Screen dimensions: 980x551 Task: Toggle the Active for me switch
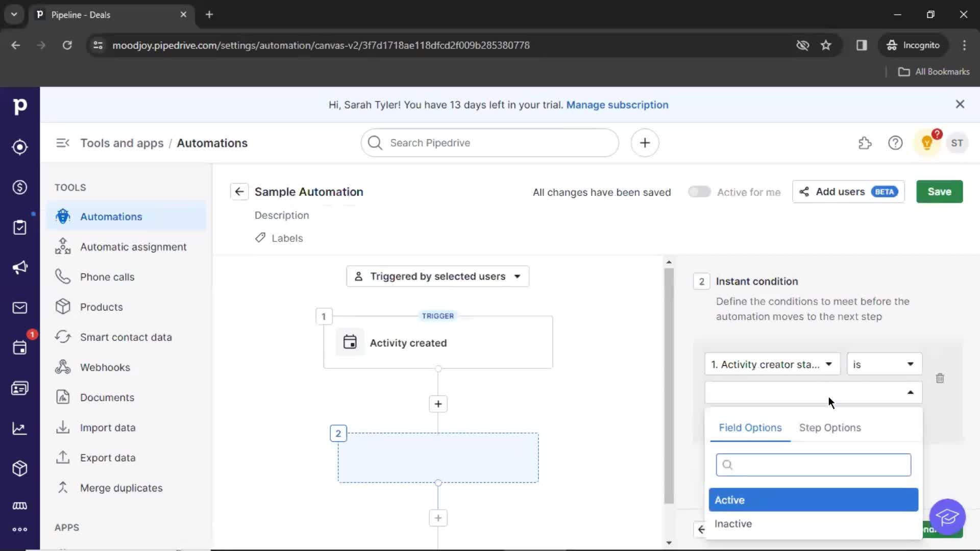700,192
